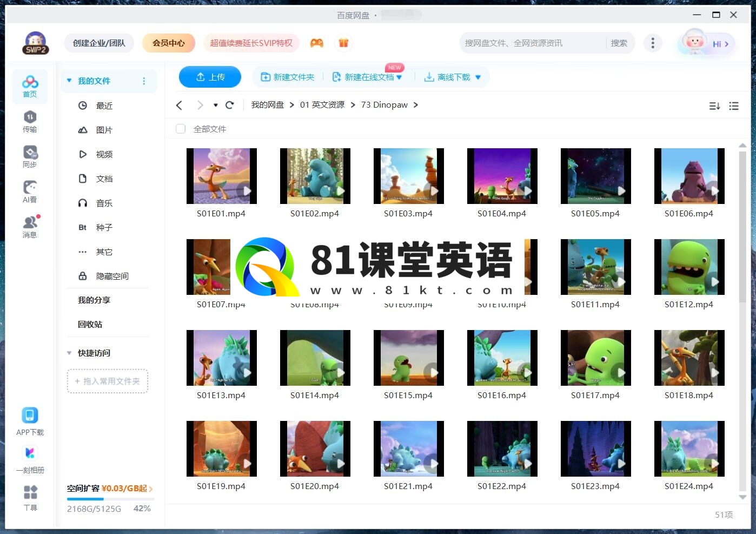Open the S01E01.mp4 thumbnail
The width and height of the screenshot is (756, 534).
tap(222, 176)
